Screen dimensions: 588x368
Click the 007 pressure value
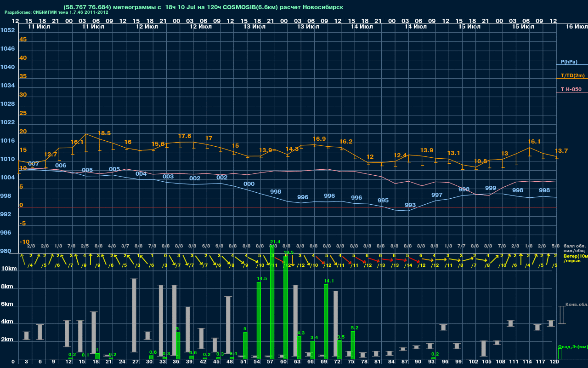(x=34, y=163)
